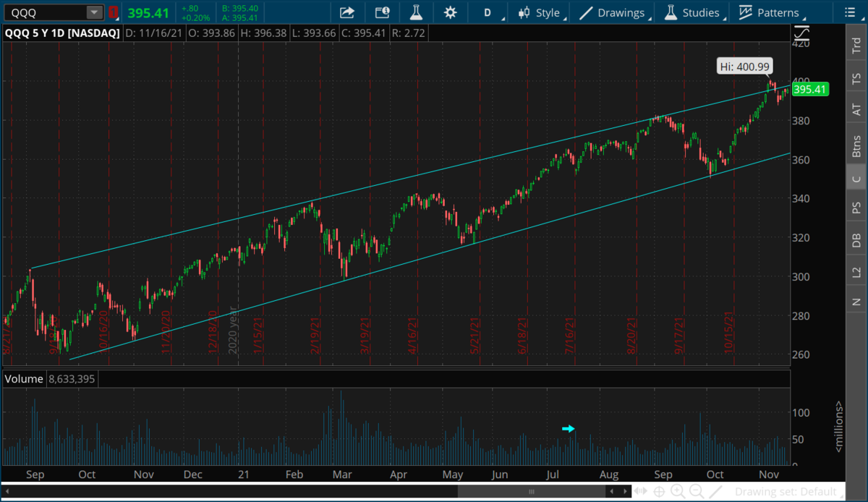Click the 8,633,395 volume value
This screenshot has width=868, height=502.
click(x=72, y=378)
